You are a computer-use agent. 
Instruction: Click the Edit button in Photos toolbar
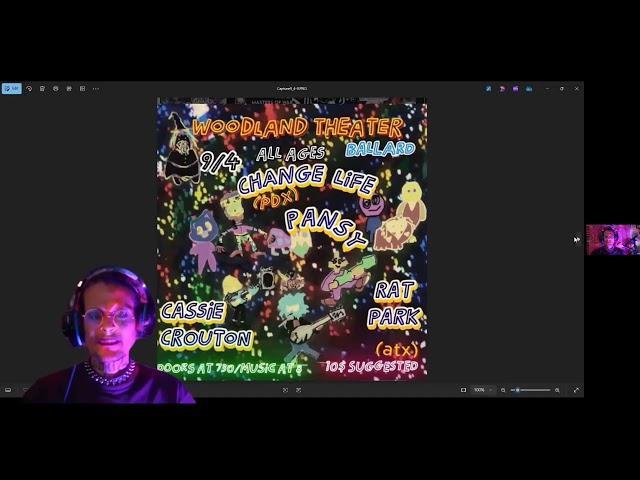pyautogui.click(x=12, y=89)
